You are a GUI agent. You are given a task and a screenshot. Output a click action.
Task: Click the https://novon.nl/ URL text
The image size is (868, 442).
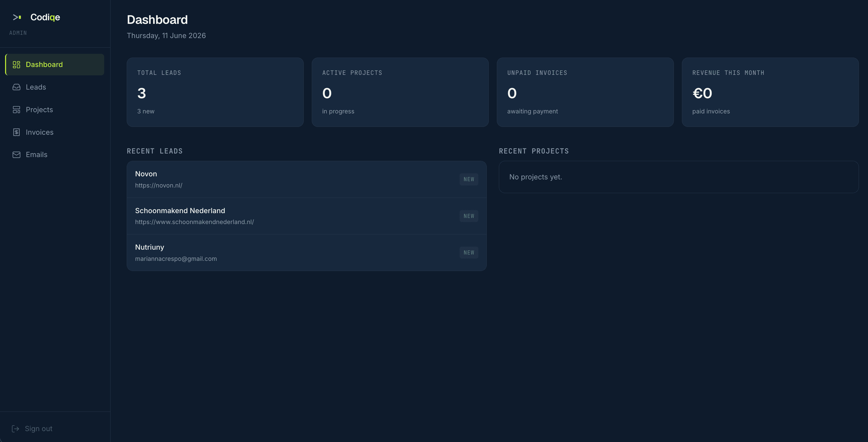159,185
